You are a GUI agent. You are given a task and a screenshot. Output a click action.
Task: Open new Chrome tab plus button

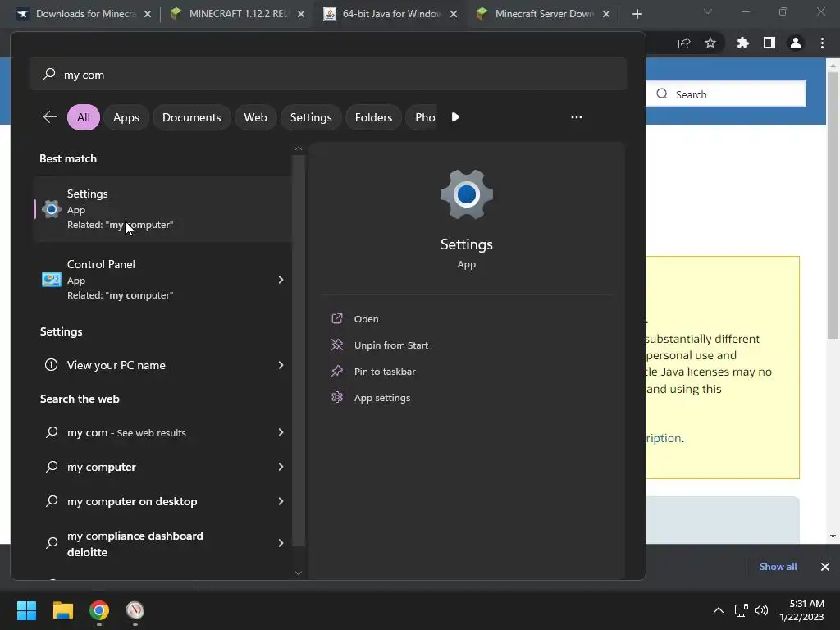(x=637, y=14)
